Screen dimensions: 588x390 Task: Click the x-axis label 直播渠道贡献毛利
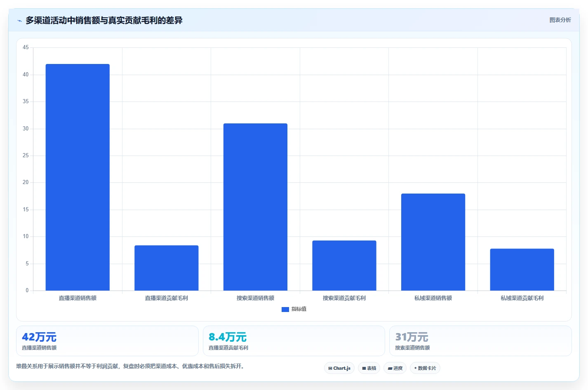coord(167,298)
